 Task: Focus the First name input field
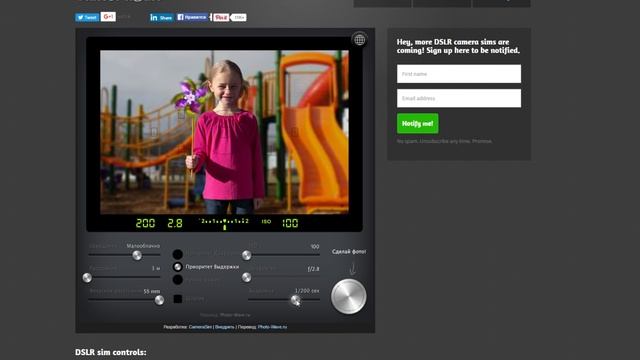(x=459, y=74)
